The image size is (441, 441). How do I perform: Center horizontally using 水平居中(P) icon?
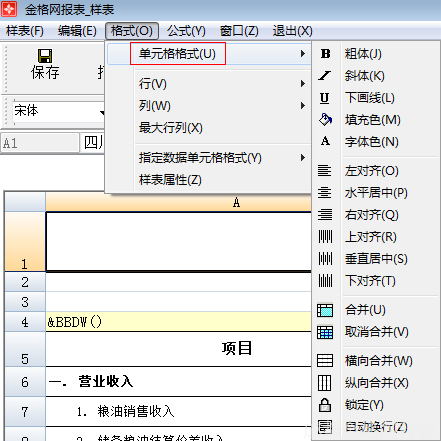coord(325,193)
